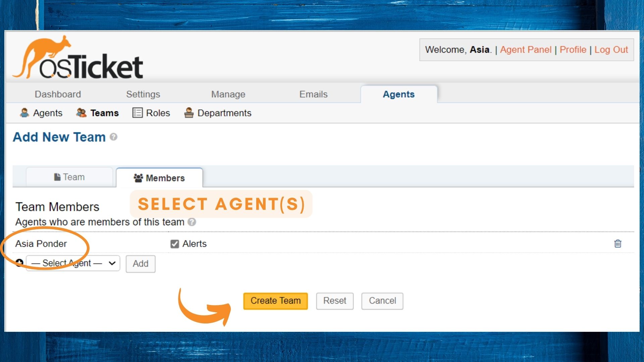Follow the Agent Panel link
Image resolution: width=644 pixels, height=362 pixels.
526,50
